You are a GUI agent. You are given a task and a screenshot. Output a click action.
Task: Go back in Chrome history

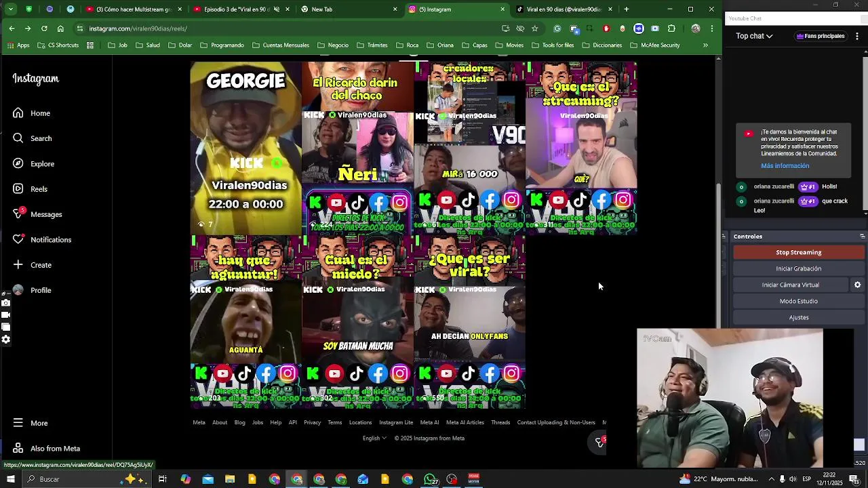pos(12,28)
